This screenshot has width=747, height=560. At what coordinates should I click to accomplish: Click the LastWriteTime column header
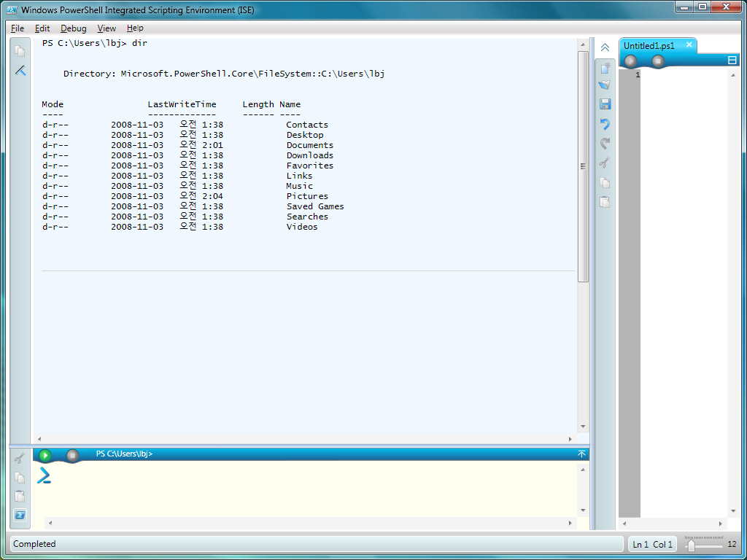pyautogui.click(x=182, y=104)
